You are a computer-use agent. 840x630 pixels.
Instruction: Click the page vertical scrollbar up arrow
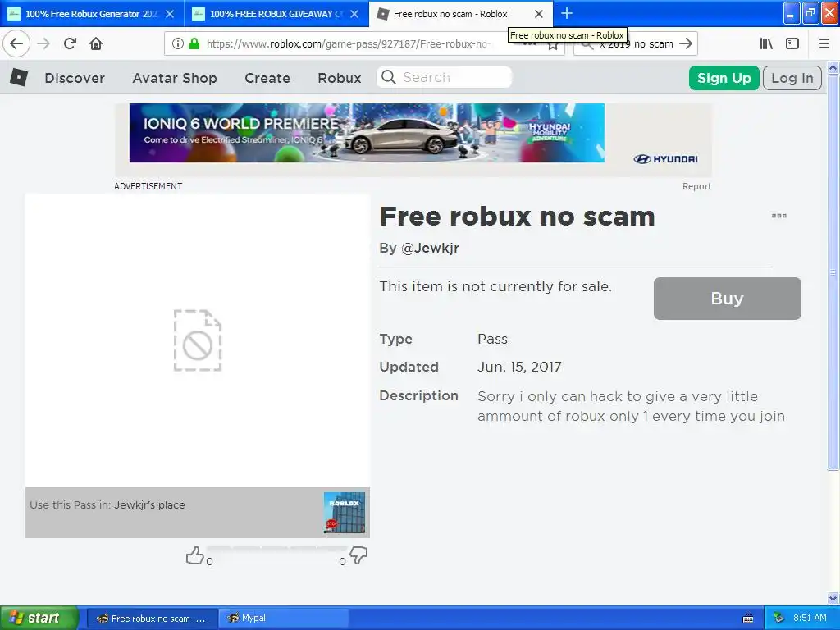[x=833, y=68]
